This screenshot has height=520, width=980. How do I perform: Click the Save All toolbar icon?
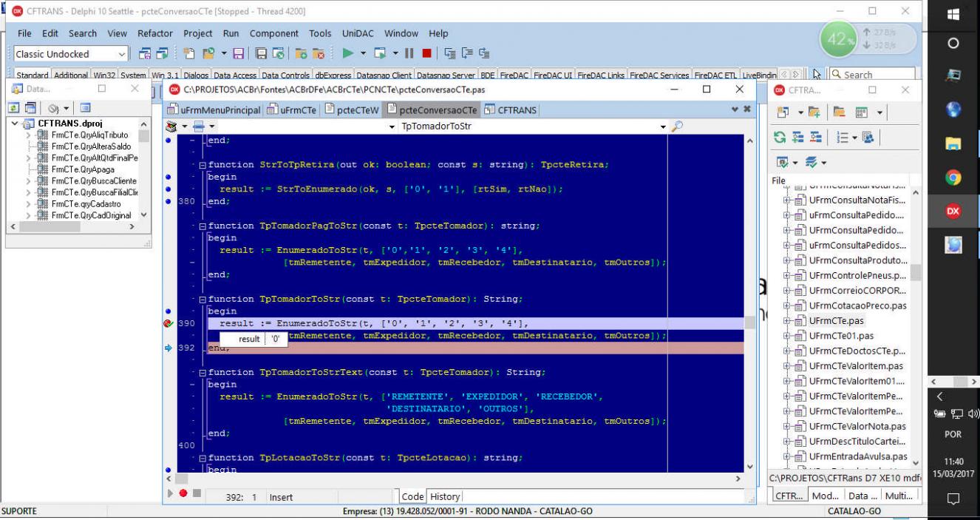point(262,53)
